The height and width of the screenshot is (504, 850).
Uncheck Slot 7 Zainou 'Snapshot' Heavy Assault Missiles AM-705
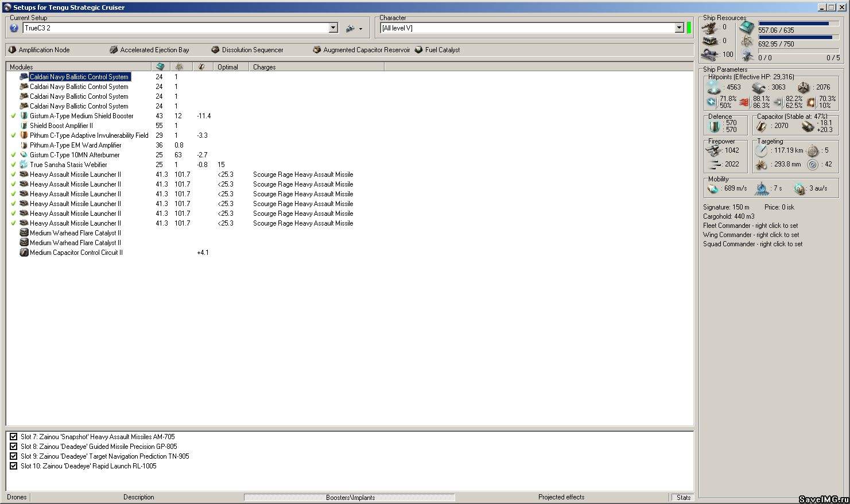click(x=13, y=437)
